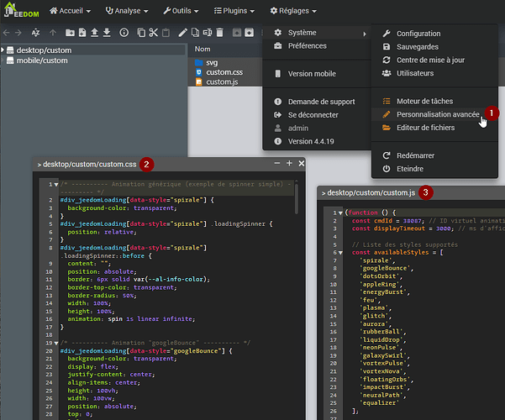Viewport: 505px width, 420px height.
Task: Click the download toolbar icon
Action: coord(107,33)
